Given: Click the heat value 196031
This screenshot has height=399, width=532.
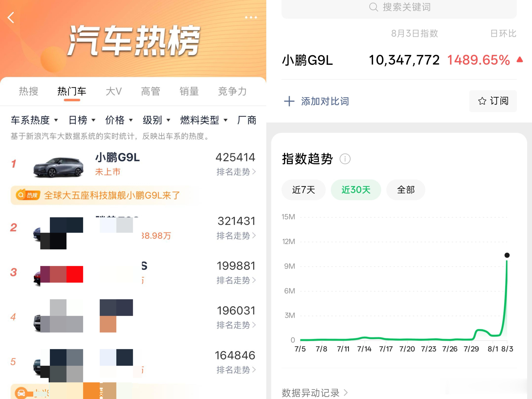Looking at the screenshot, I should pos(236,311).
